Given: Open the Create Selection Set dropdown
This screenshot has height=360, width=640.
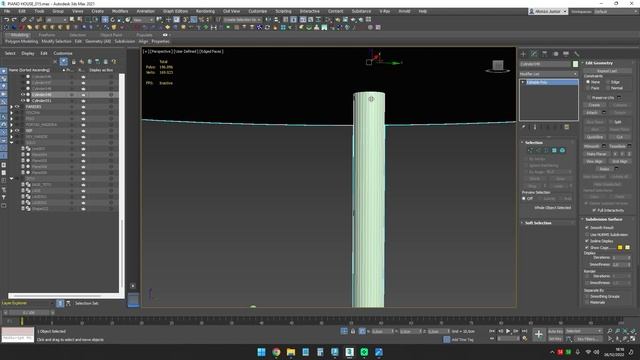Looking at the screenshot, I should click(242, 20).
